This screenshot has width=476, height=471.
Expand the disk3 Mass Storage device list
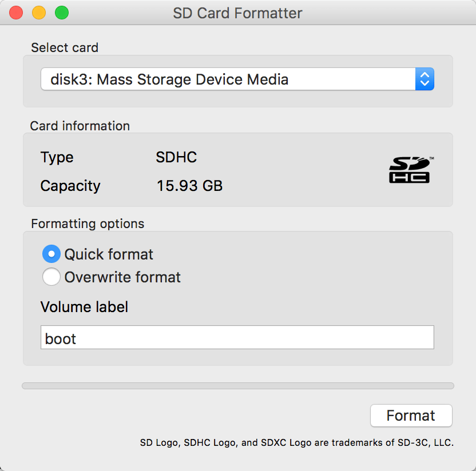pyautogui.click(x=425, y=79)
